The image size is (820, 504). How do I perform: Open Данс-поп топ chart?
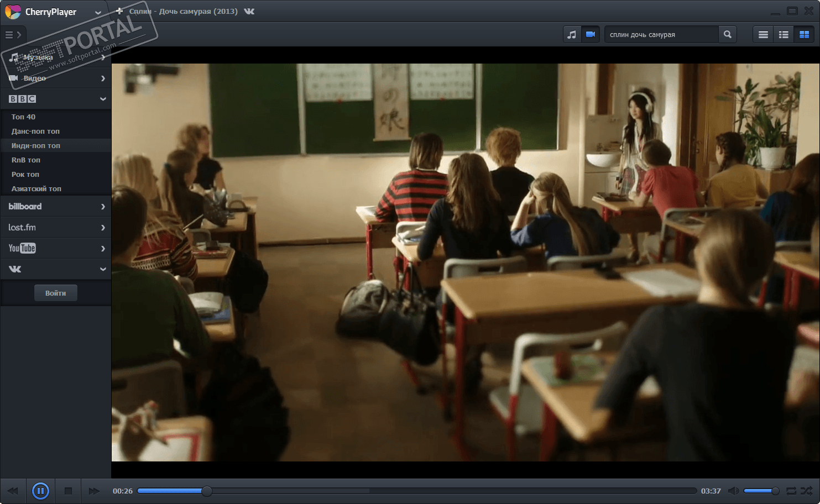coord(55,131)
